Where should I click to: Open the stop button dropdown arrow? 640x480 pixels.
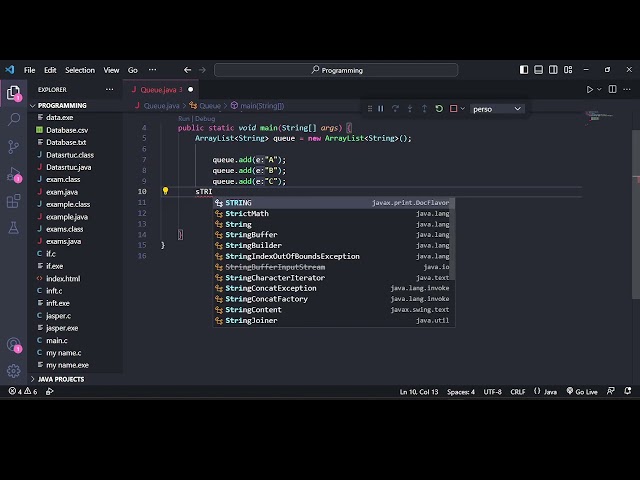point(462,109)
